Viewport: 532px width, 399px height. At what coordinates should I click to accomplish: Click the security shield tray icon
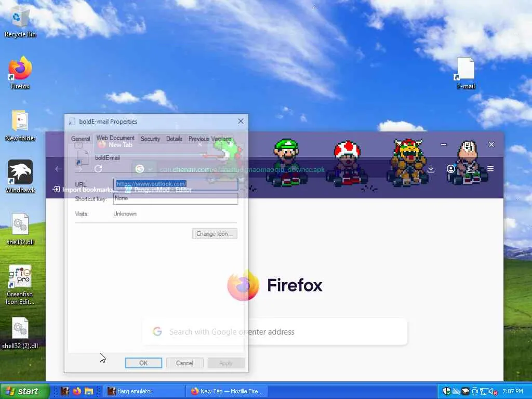[x=446, y=391]
